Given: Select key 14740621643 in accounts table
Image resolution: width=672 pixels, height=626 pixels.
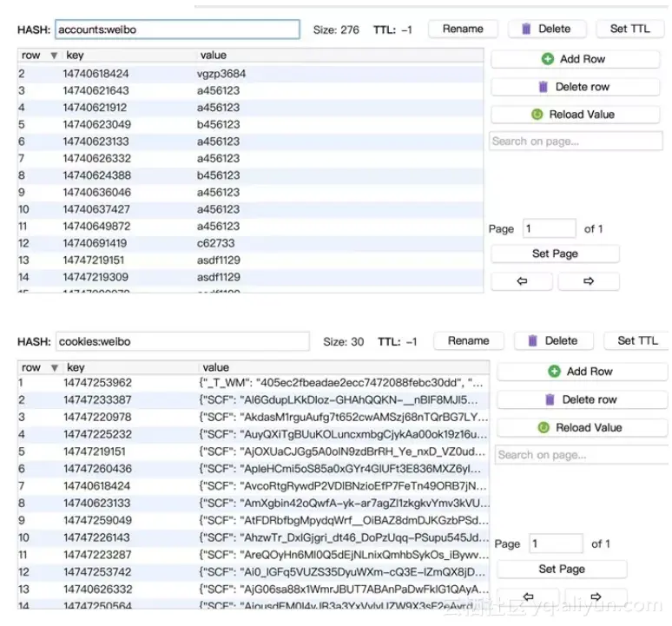Looking at the screenshot, I should tap(96, 90).
